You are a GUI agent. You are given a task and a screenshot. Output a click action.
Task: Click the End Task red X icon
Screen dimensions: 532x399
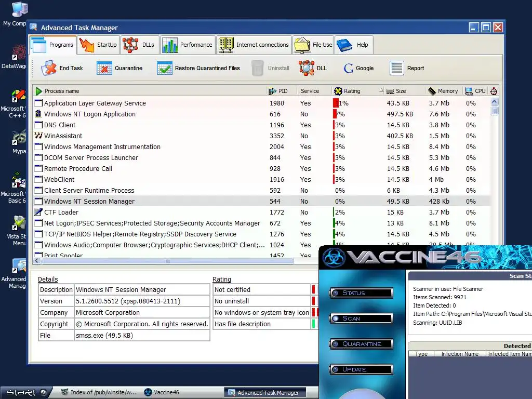pyautogui.click(x=49, y=68)
